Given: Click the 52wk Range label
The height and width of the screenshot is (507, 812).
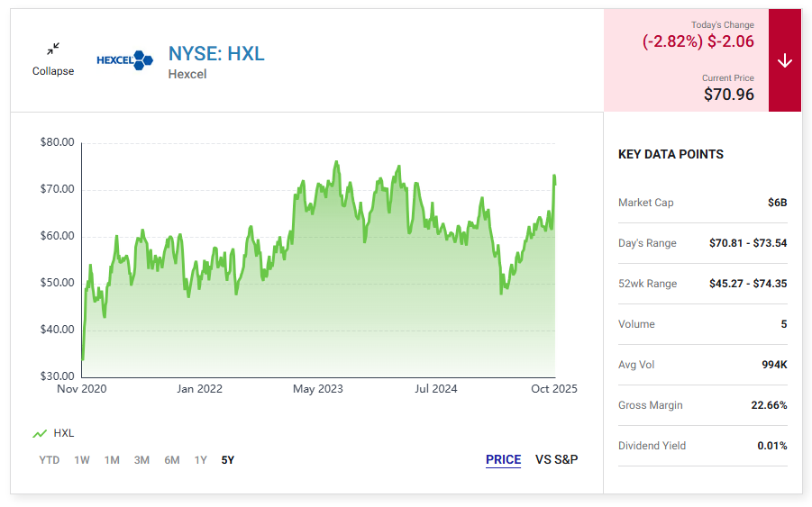Looking at the screenshot, I should click(x=647, y=284).
